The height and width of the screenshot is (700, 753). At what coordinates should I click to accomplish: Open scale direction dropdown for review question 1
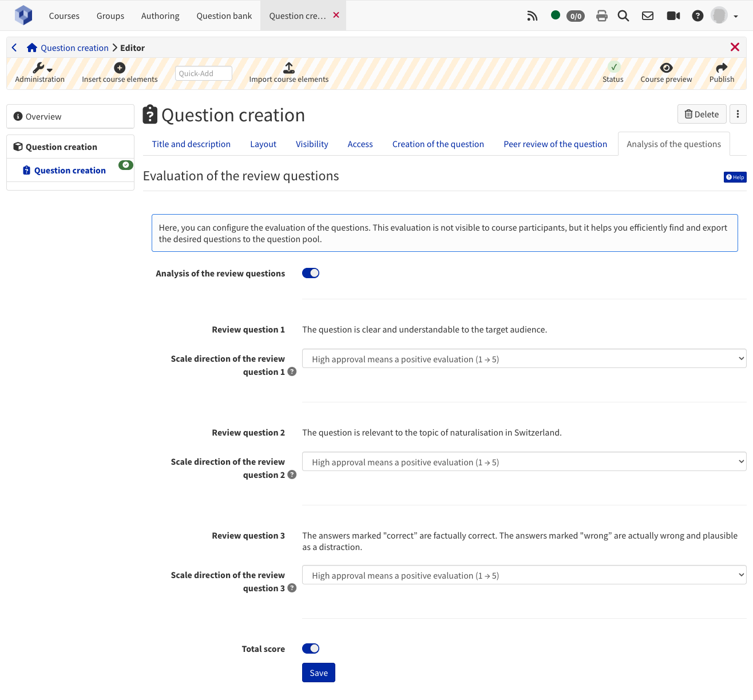tap(524, 359)
